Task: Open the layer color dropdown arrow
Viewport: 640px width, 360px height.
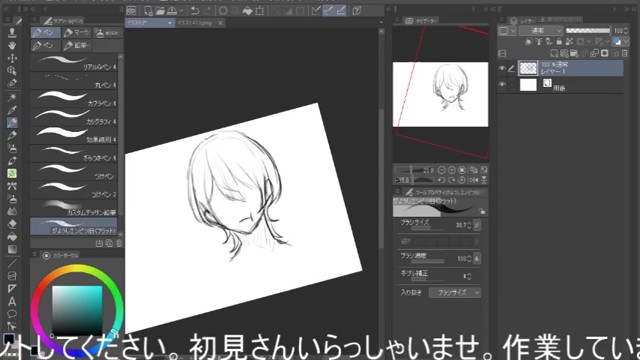Action: (626, 42)
